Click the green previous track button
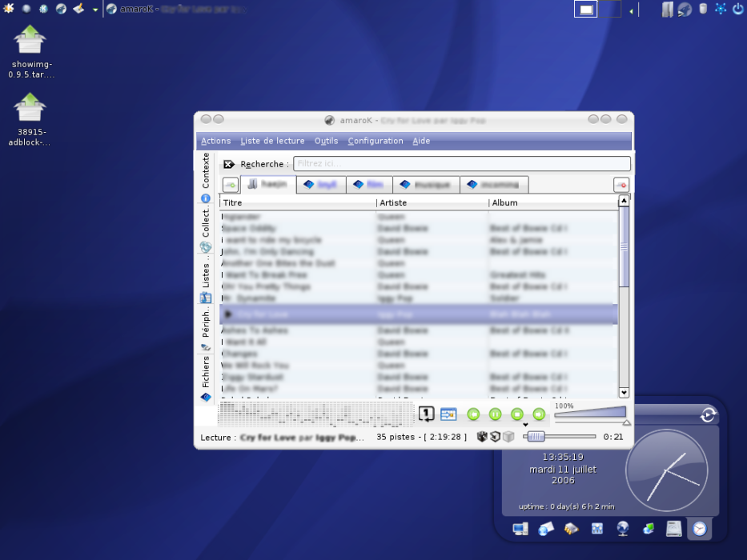Image resolution: width=747 pixels, height=560 pixels. pos(473,414)
